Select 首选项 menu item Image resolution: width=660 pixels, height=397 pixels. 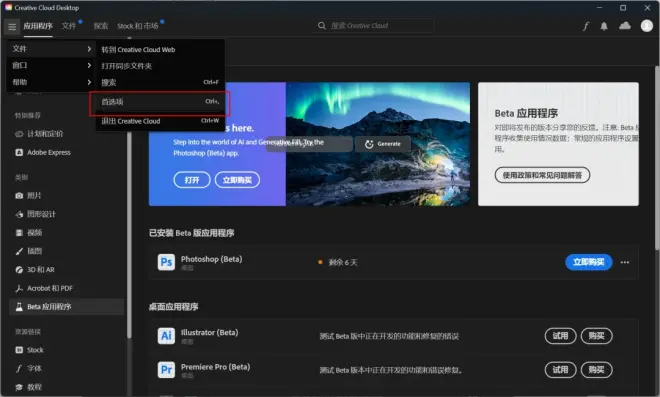coord(160,101)
